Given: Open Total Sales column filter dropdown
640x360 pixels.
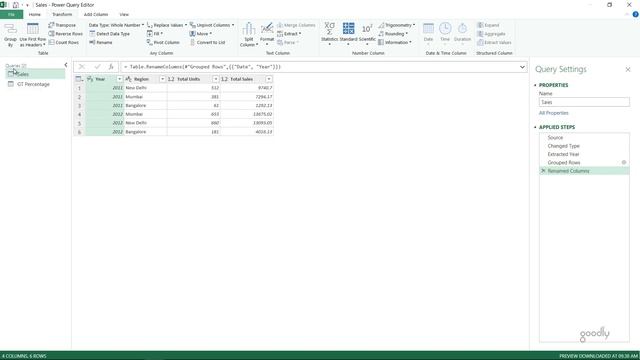Looking at the screenshot, I should point(269,79).
